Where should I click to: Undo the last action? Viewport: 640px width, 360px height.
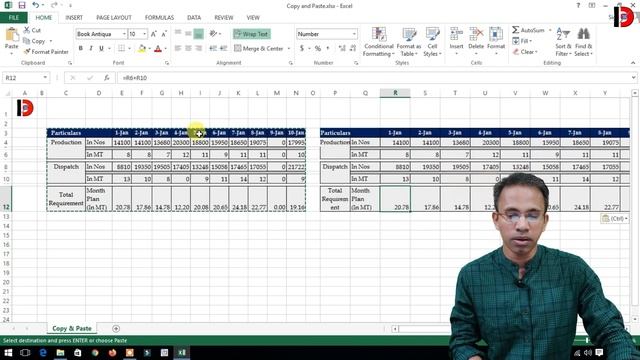tap(36, 5)
